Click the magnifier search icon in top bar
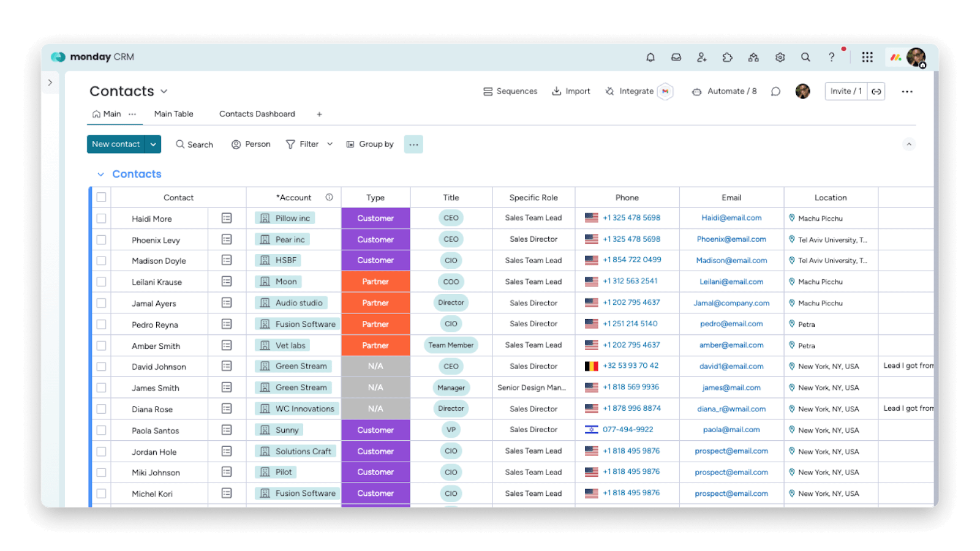This screenshot has height=551, width=980. coord(805,57)
